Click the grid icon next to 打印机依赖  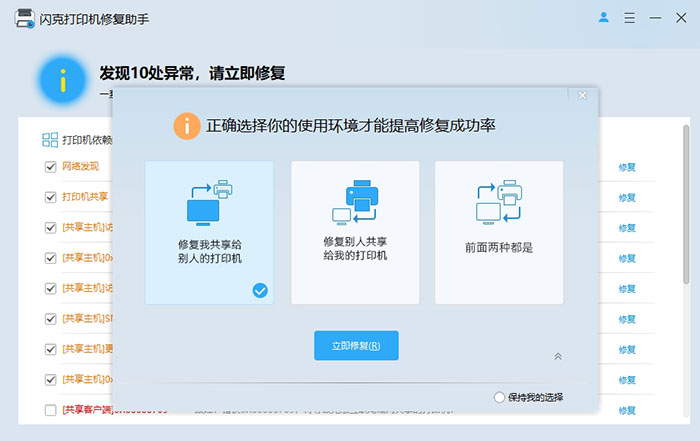(50, 140)
